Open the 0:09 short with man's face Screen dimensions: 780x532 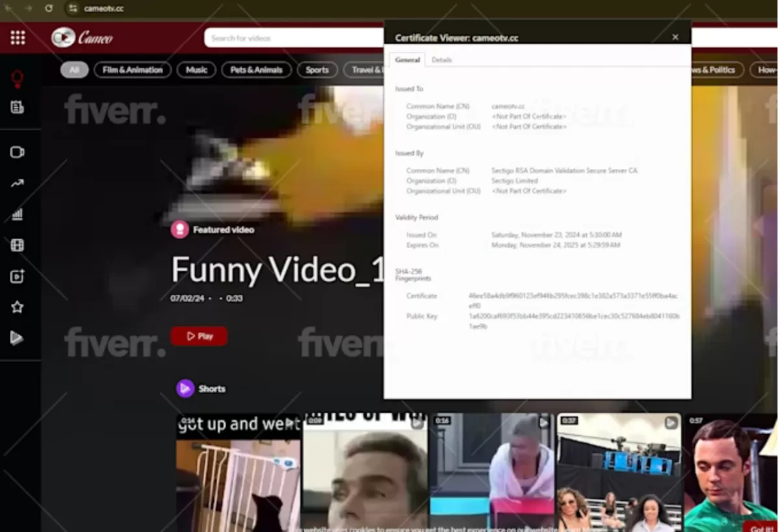click(365, 474)
